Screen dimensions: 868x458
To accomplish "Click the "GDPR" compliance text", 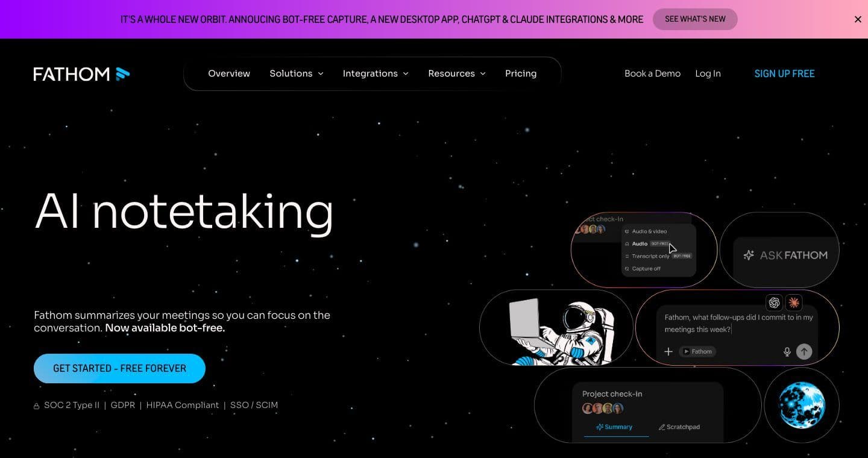I will point(123,405).
